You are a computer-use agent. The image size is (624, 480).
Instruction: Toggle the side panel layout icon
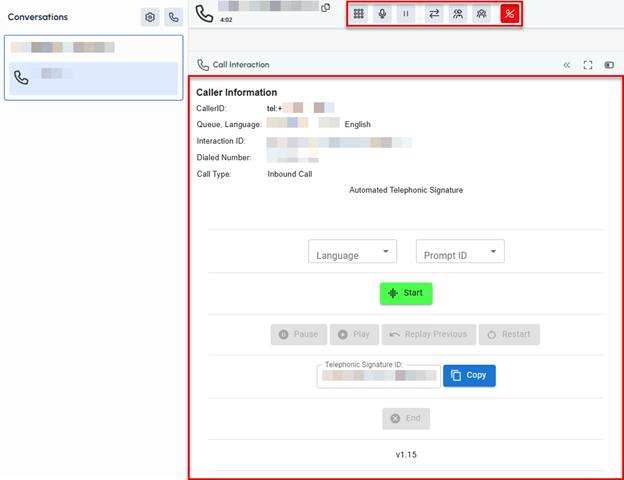[x=609, y=65]
